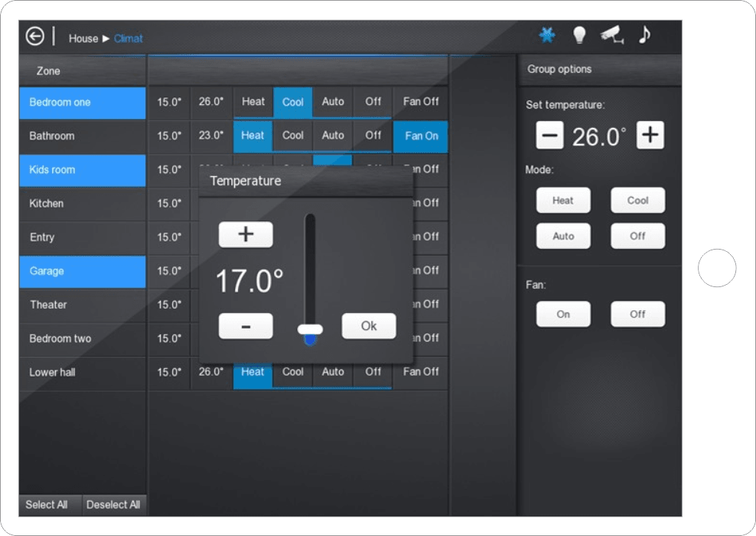This screenshot has width=756, height=536.
Task: Tap the back arrow icon
Action: point(35,37)
